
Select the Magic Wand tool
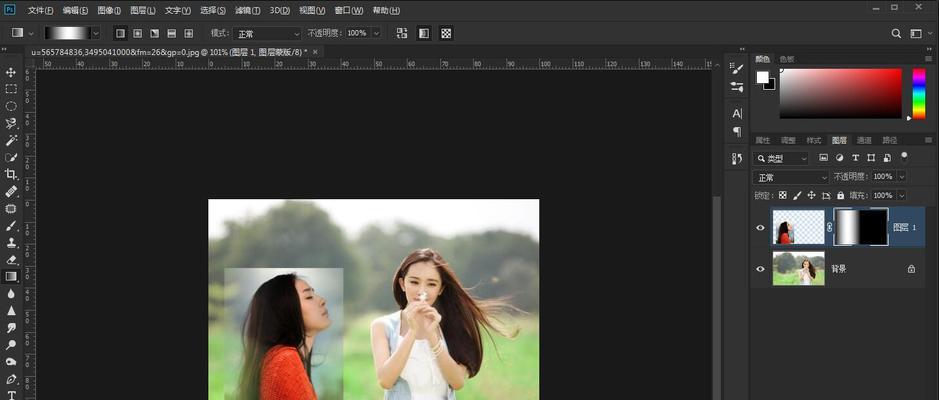[11, 140]
